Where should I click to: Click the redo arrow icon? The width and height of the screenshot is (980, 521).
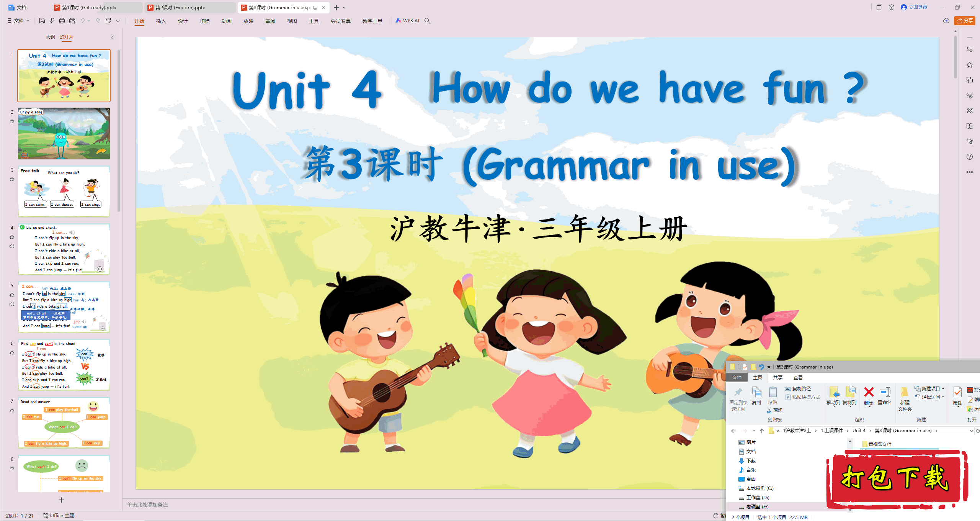(98, 21)
